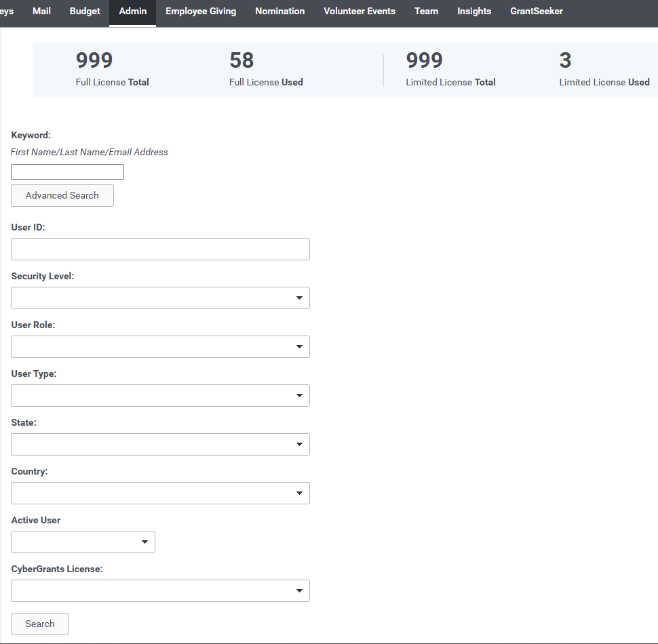Open the Insights tab
Image resolution: width=658 pixels, height=644 pixels.
[474, 12]
